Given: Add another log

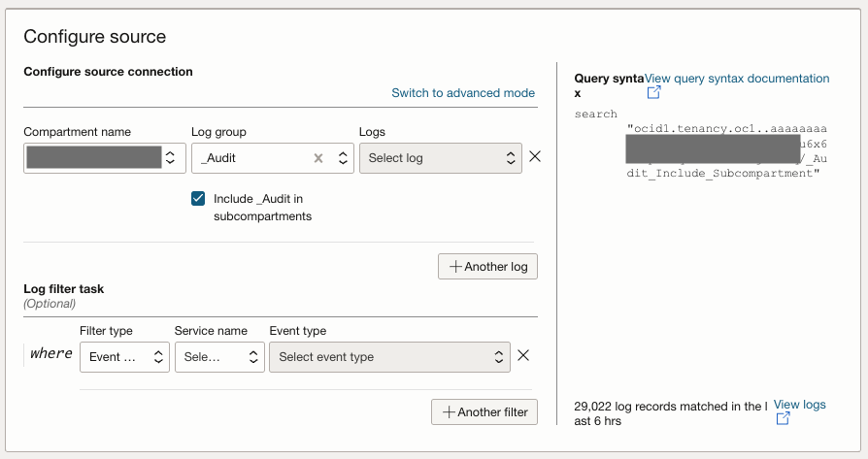Looking at the screenshot, I should coord(487,267).
